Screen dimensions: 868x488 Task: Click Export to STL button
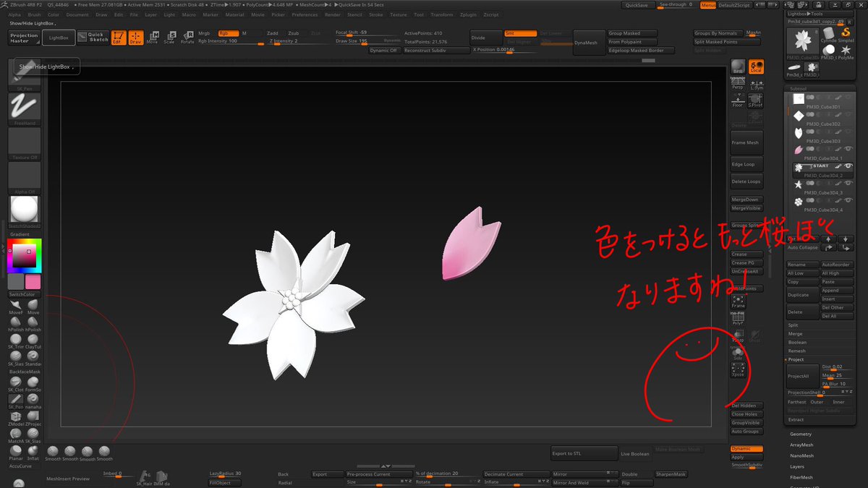click(584, 453)
